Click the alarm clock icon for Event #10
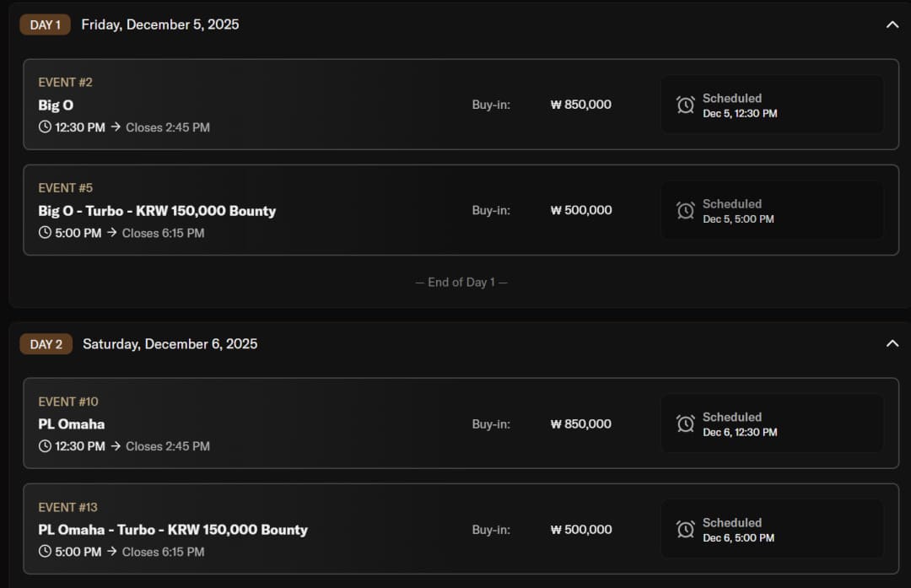Screen dimensions: 911x588 686,423
